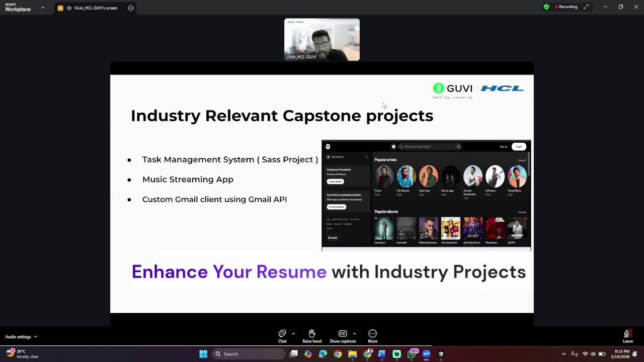Viewport: 644px width, 362px height.
Task: Open WhatsApp from the taskbar
Action: (x=412, y=354)
